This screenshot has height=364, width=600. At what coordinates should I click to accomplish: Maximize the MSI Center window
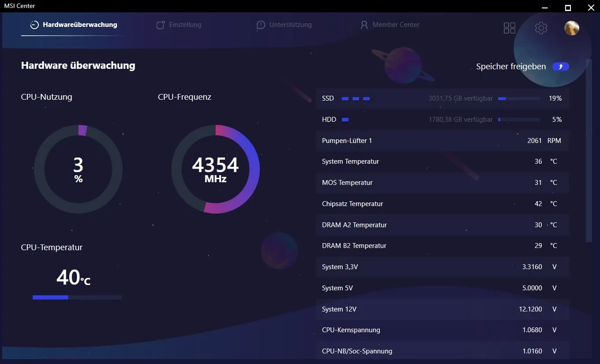pyautogui.click(x=568, y=8)
